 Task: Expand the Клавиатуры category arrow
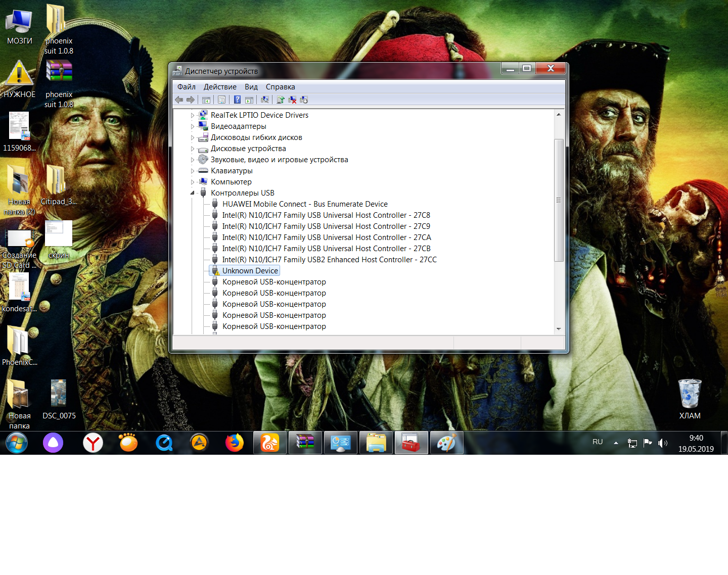pos(192,171)
